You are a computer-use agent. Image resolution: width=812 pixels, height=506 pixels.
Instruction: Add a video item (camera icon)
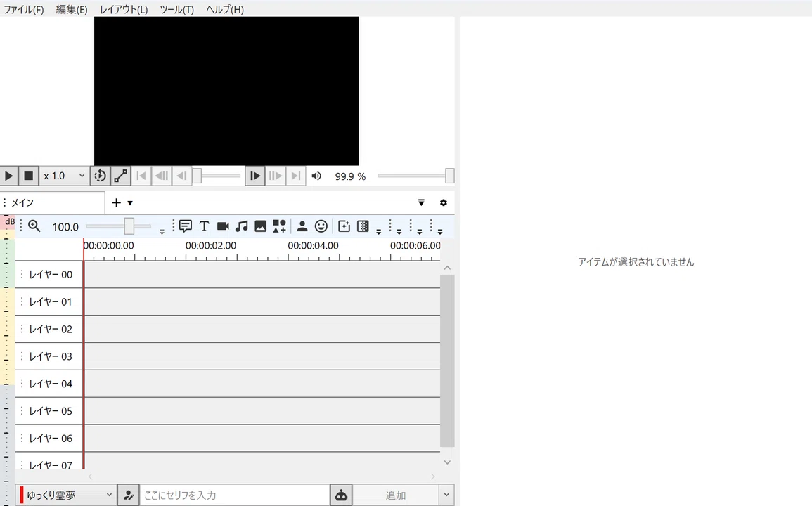click(x=223, y=226)
